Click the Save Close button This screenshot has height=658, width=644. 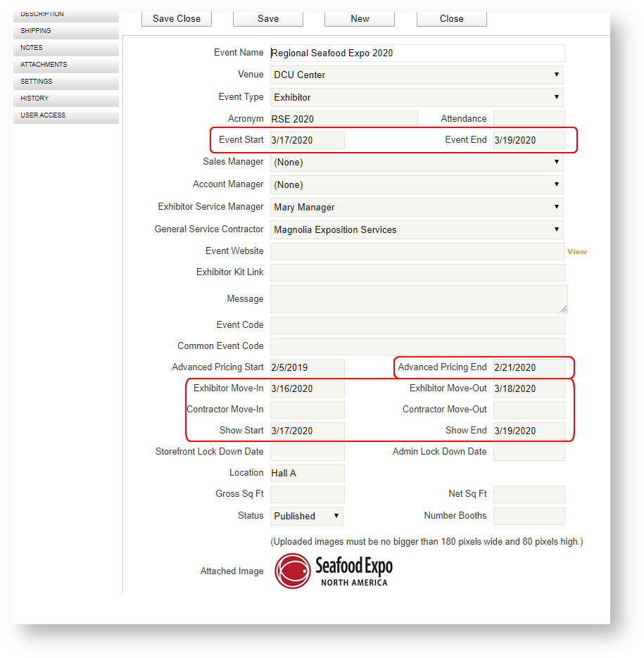pos(177,19)
